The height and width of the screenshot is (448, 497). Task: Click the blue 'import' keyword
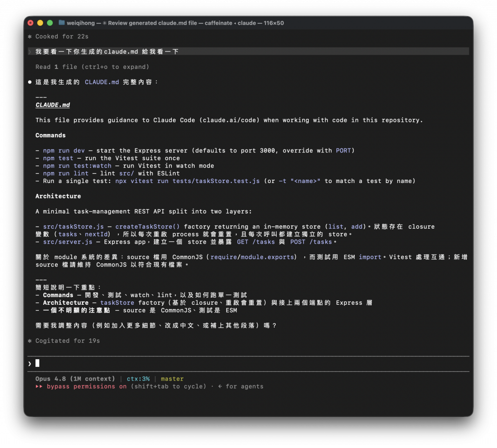coord(370,257)
